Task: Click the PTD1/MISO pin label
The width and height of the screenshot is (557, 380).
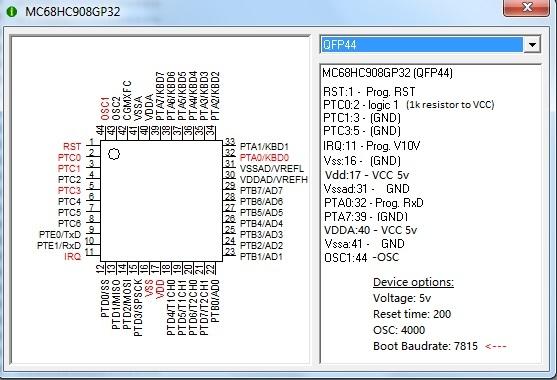Action: pyautogui.click(x=116, y=304)
